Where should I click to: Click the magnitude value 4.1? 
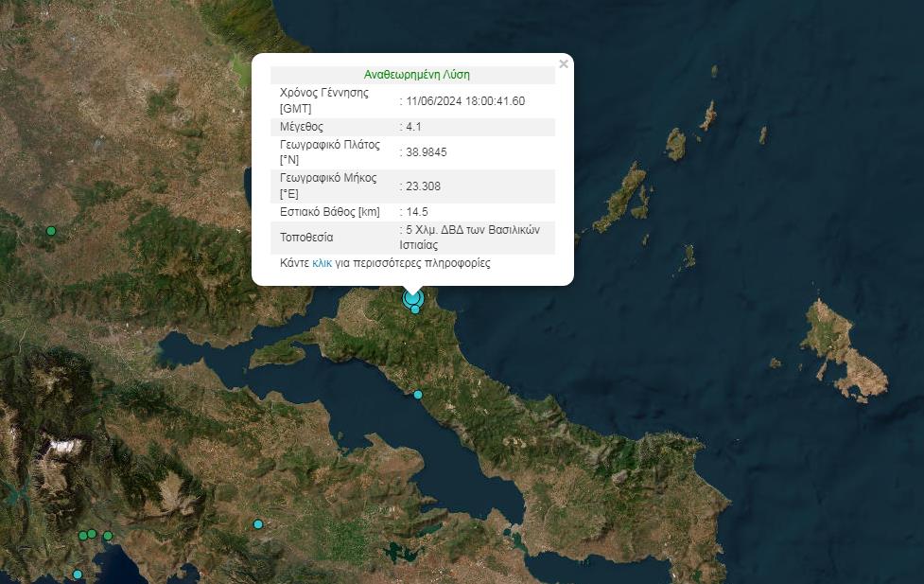coord(415,126)
